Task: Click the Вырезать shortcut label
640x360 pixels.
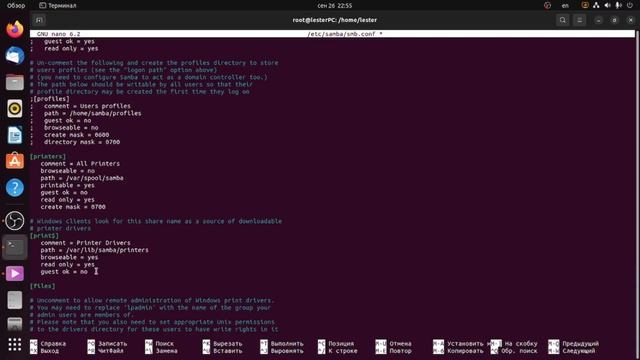Action: pos(228,344)
